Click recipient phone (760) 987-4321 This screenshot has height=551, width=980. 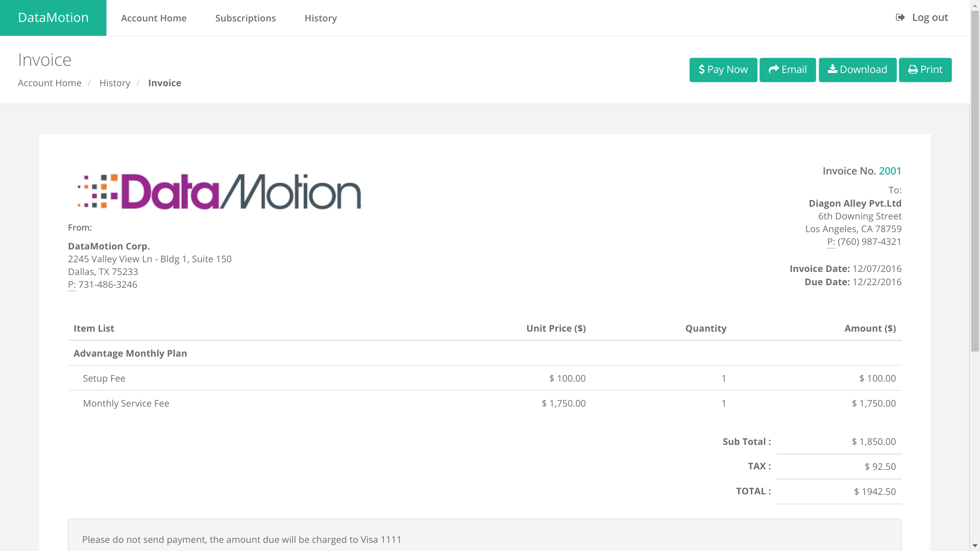[869, 241]
